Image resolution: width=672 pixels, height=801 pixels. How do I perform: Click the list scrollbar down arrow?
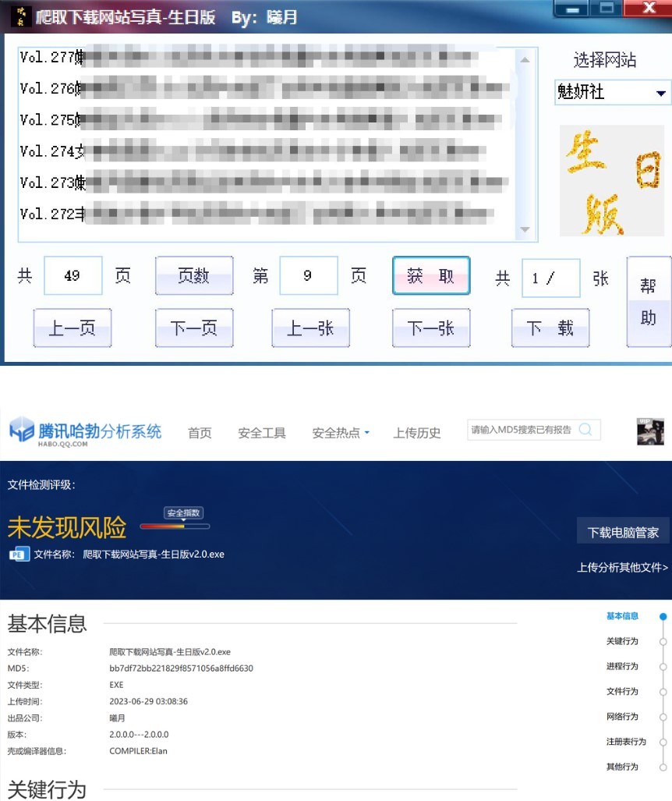coord(525,229)
